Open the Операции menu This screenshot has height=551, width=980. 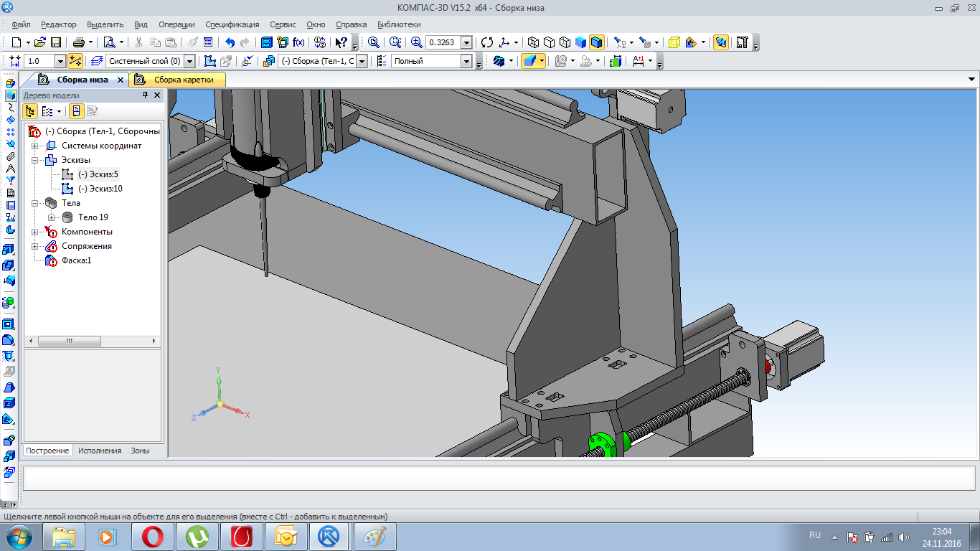pos(176,24)
